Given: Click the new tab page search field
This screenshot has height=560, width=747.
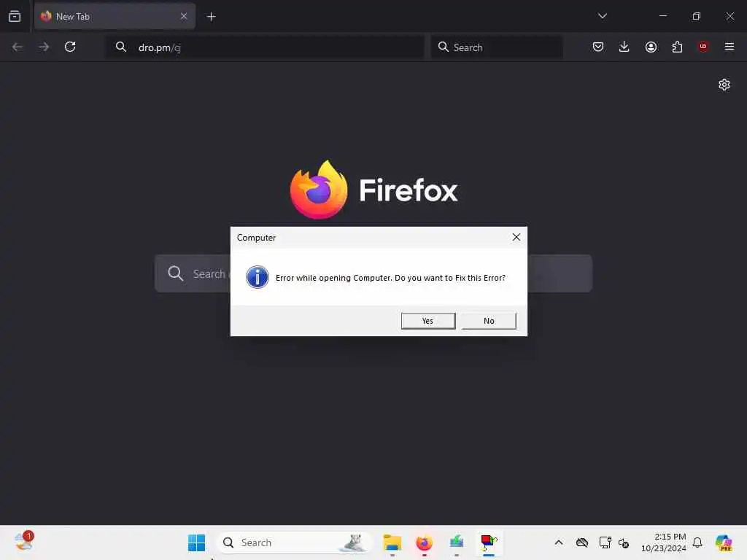Looking at the screenshot, I should 373,273.
